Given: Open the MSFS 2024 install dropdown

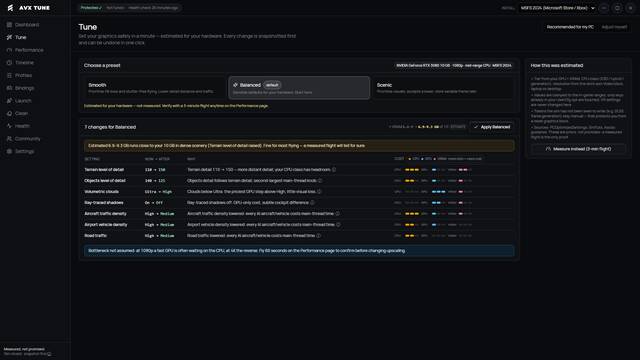Looking at the screenshot, I should click(558, 8).
